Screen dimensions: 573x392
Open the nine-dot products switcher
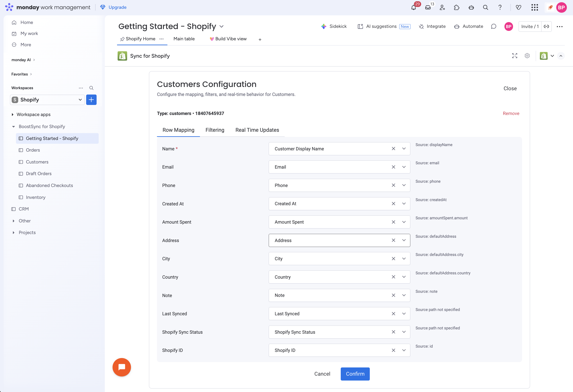[x=535, y=7]
